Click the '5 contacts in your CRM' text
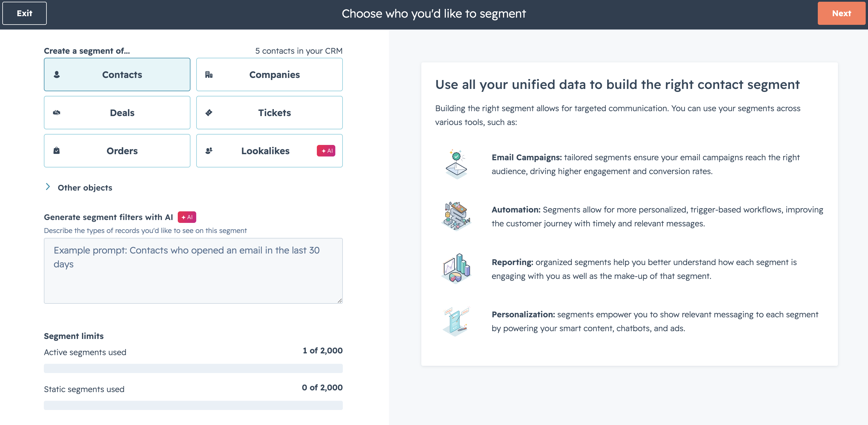Image resolution: width=868 pixels, height=425 pixels. click(299, 51)
